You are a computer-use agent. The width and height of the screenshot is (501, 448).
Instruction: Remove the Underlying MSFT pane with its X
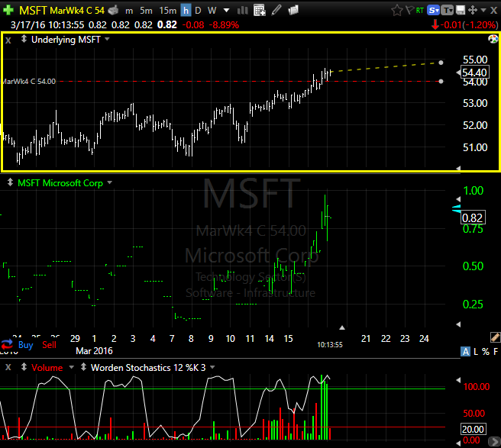(8, 40)
